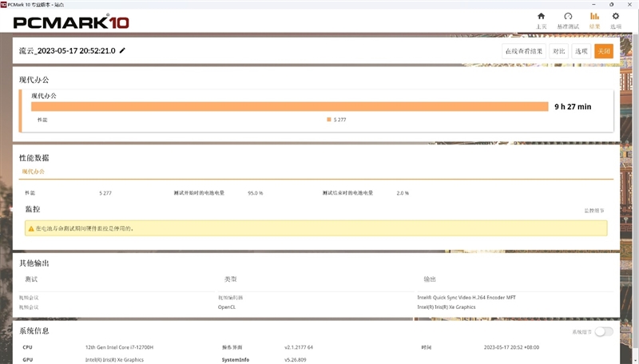Image resolution: width=639 pixels, height=364 pixels.
Task: Click the yellow hardware monitoring disabled notice
Action: coord(316,228)
